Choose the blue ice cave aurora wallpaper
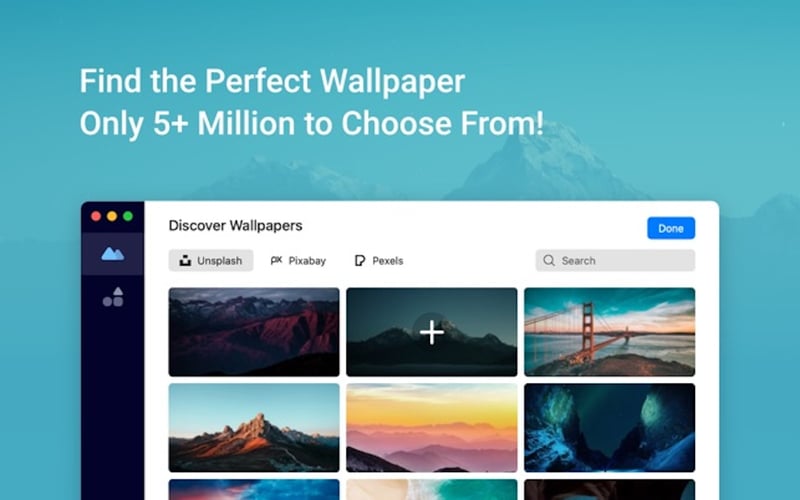Viewport: 800px width, 500px height. [x=609, y=428]
